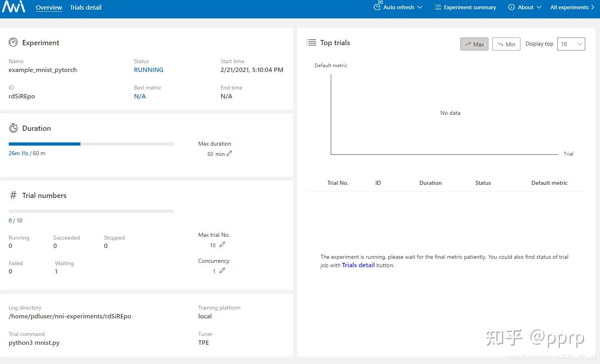Switch to the Trials detail tab
The height and width of the screenshot is (364, 600).
click(x=85, y=7)
